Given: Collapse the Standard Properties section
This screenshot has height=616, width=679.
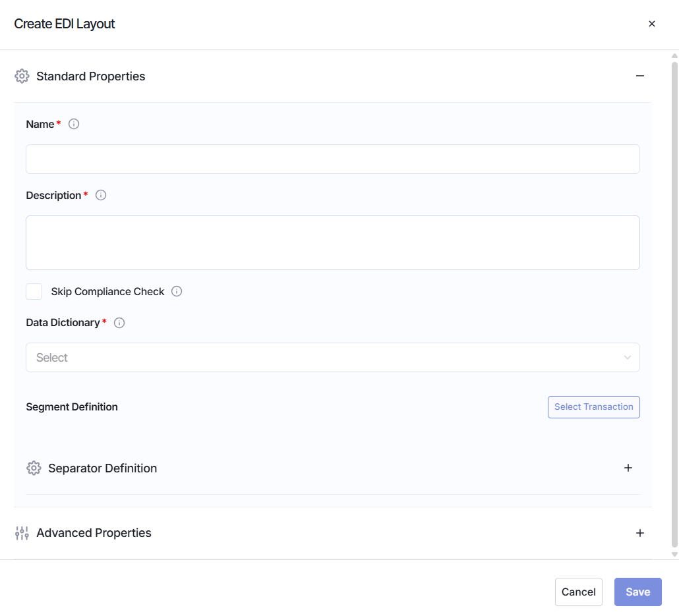Looking at the screenshot, I should click(639, 76).
